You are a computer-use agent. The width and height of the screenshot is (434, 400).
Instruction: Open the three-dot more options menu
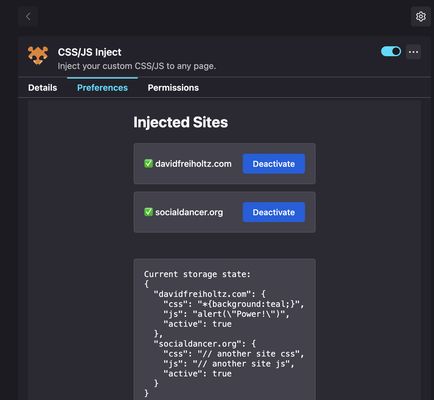(x=413, y=52)
